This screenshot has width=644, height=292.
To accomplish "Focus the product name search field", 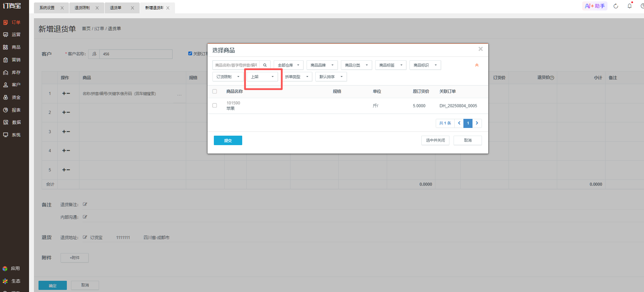I will tap(236, 65).
